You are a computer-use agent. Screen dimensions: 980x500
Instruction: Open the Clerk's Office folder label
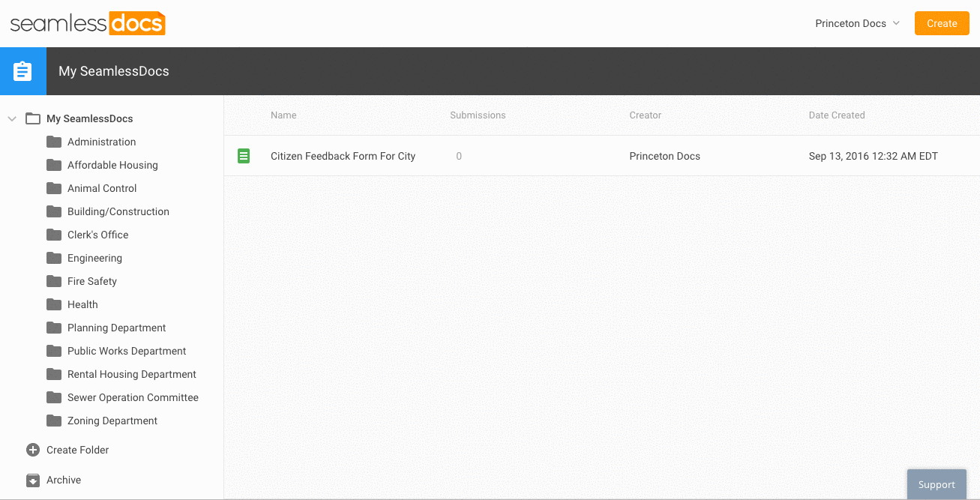click(98, 235)
